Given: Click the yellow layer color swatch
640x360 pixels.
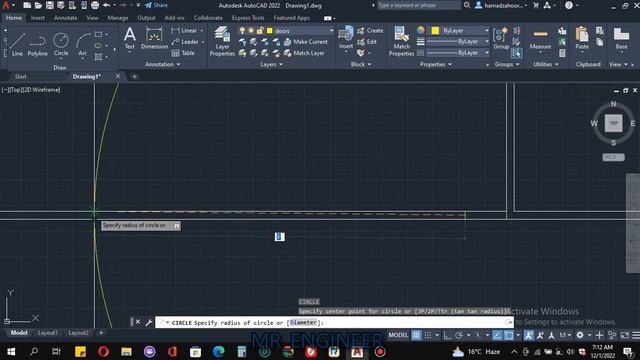Looking at the screenshot, I should point(269,31).
